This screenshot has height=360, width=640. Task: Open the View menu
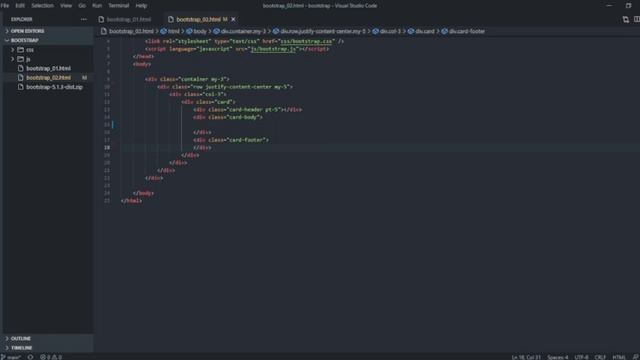click(66, 6)
